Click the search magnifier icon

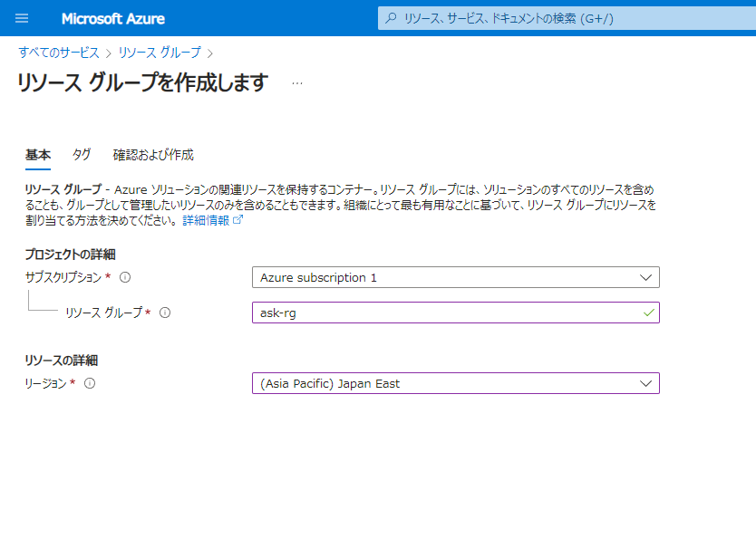391,18
